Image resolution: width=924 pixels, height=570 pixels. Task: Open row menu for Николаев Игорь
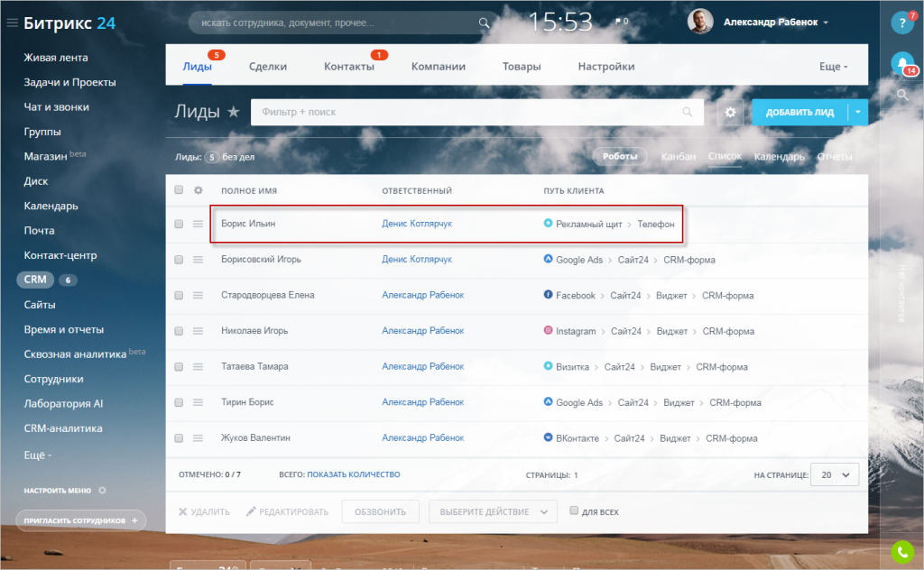198,331
